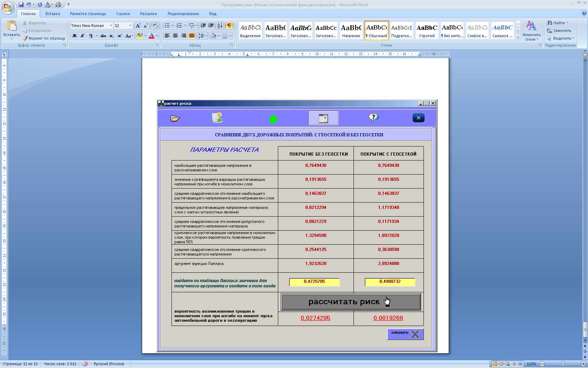Open the Times New Roman font dropdown
The width and height of the screenshot is (588, 368).
(x=111, y=26)
